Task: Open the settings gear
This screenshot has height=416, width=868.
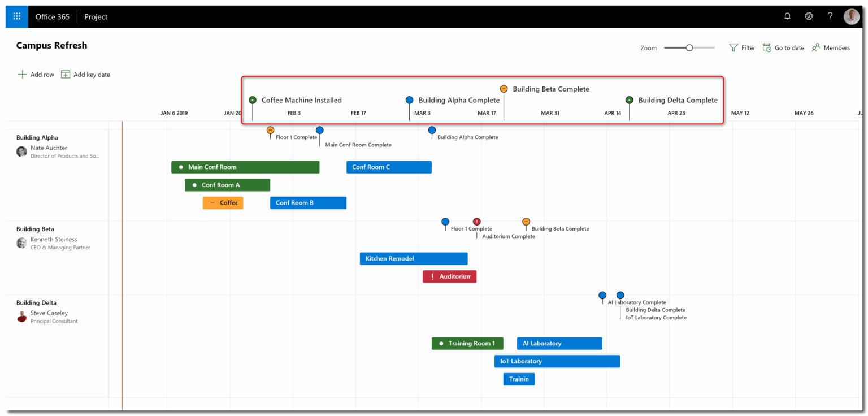Action: (x=809, y=16)
